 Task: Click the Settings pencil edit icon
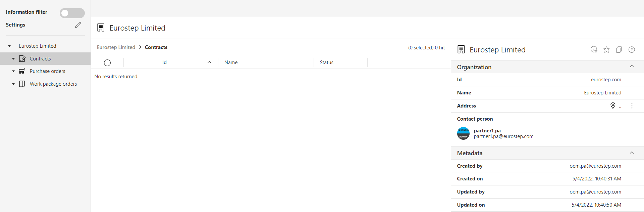(x=78, y=25)
